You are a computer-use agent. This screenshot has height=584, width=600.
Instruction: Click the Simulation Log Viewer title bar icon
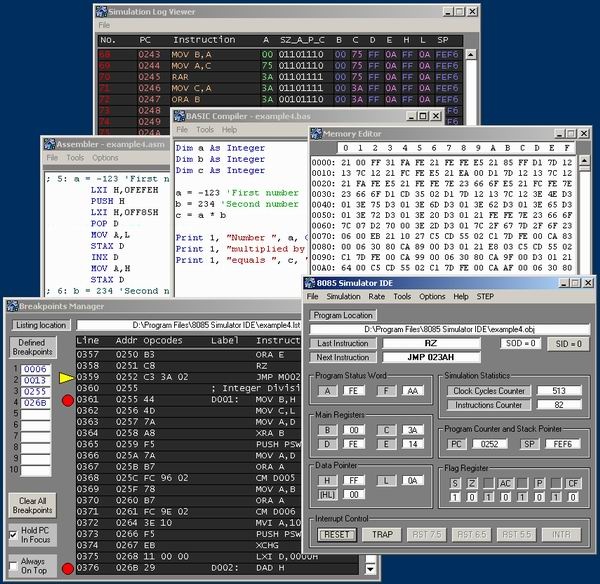(x=103, y=10)
